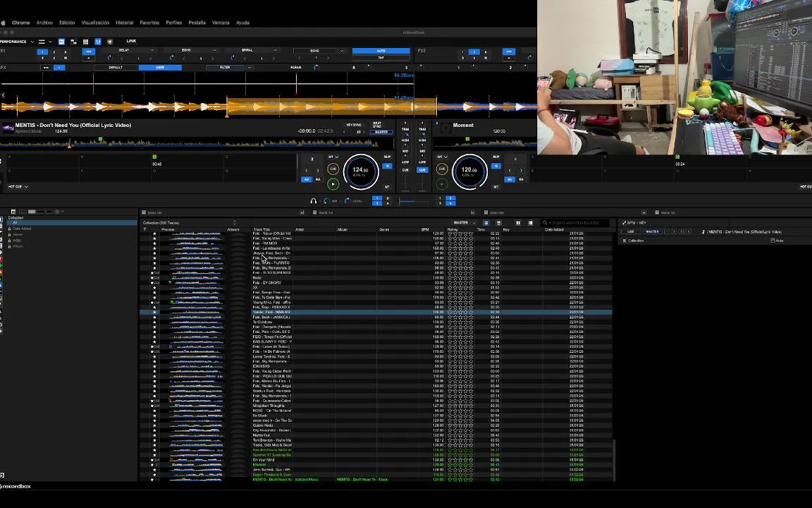Viewport: 812px width, 508px height.
Task: Open the Edición menu
Action: click(x=67, y=23)
